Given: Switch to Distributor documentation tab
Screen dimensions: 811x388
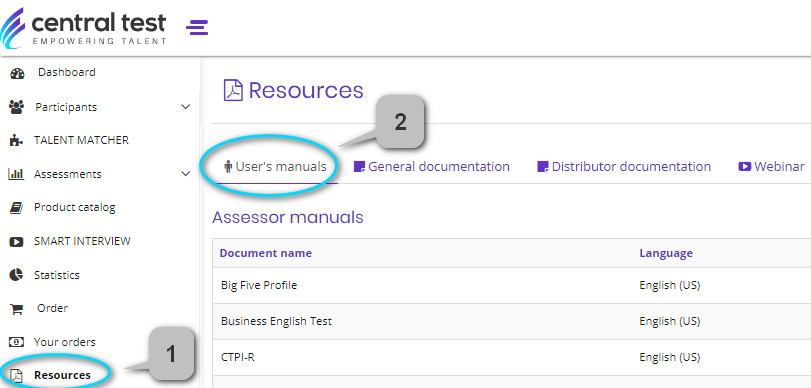Looking at the screenshot, I should click(x=624, y=167).
